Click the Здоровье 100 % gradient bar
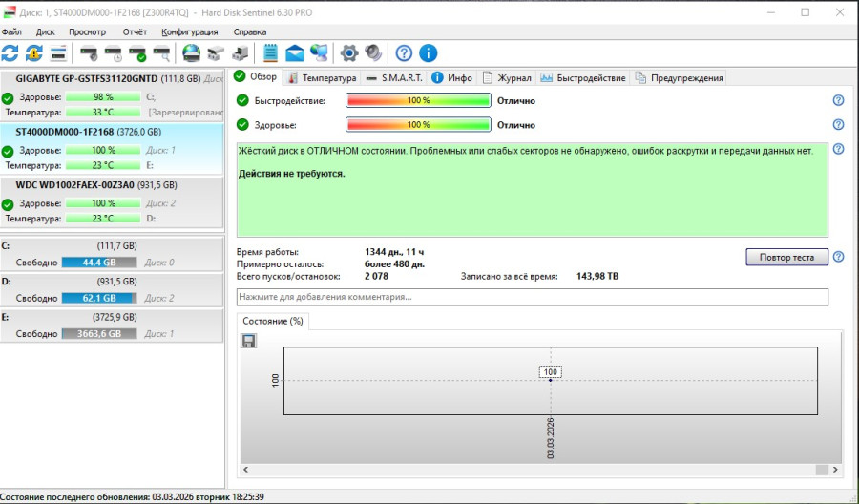Image resolution: width=859 pixels, height=504 pixels. point(418,124)
